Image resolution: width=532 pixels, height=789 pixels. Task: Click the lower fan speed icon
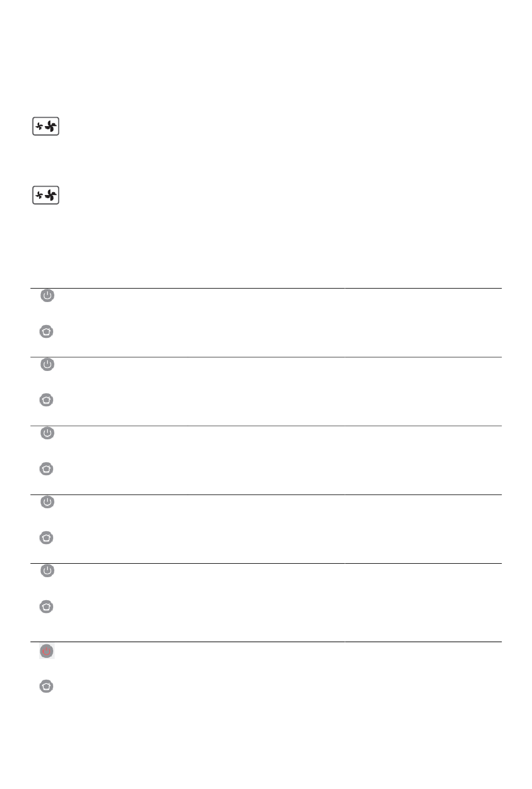(x=45, y=195)
